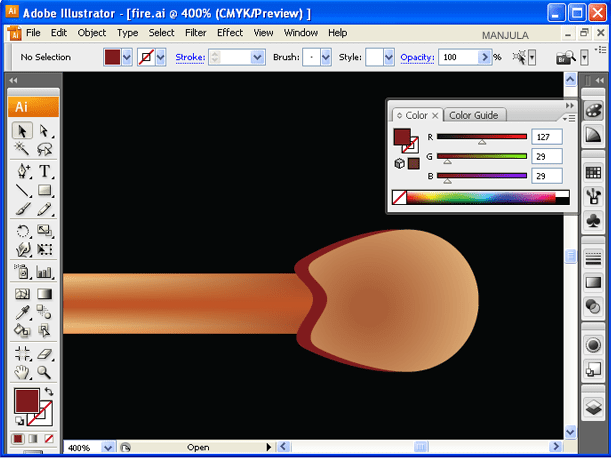Activate fill box in toolbox

[x=27, y=401]
